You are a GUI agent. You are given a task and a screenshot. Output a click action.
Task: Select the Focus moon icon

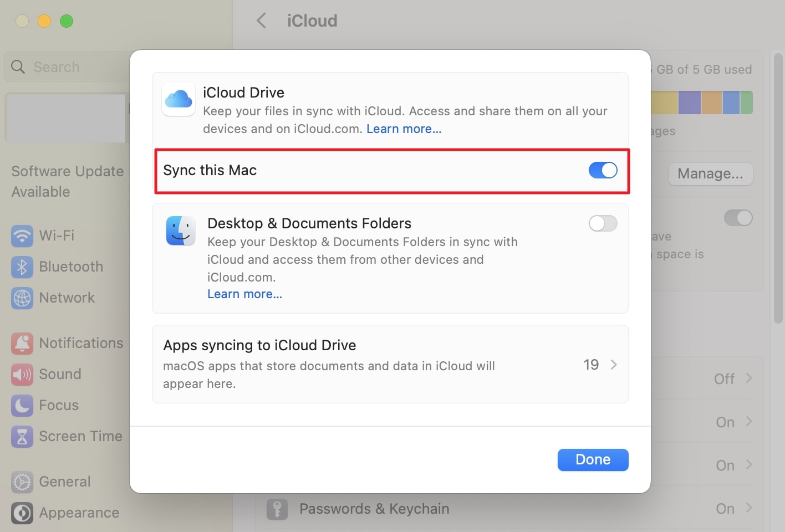22,406
